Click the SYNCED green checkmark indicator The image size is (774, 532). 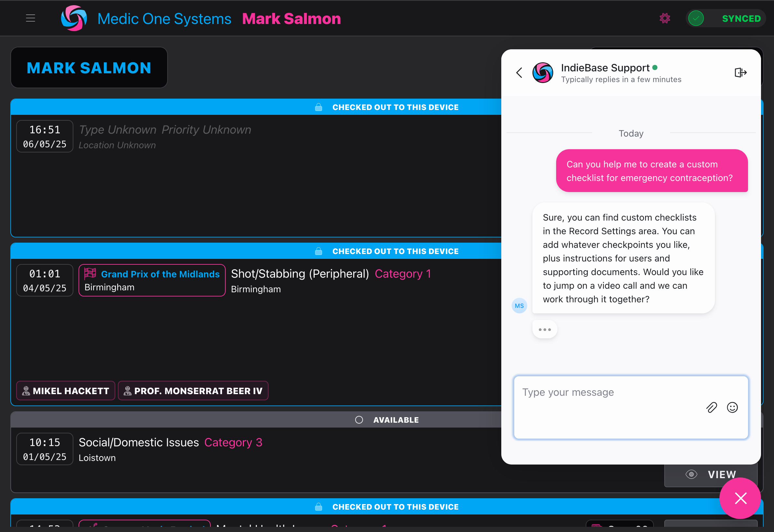(696, 18)
